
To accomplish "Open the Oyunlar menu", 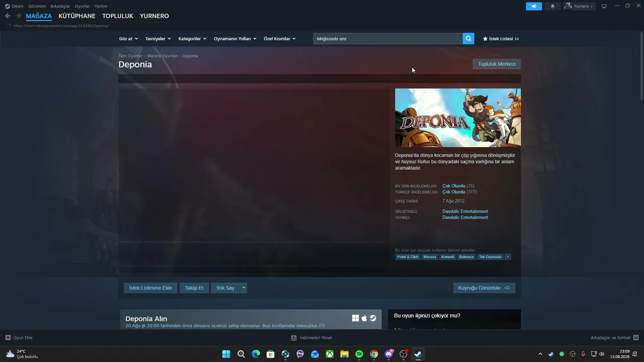I will [x=83, y=6].
